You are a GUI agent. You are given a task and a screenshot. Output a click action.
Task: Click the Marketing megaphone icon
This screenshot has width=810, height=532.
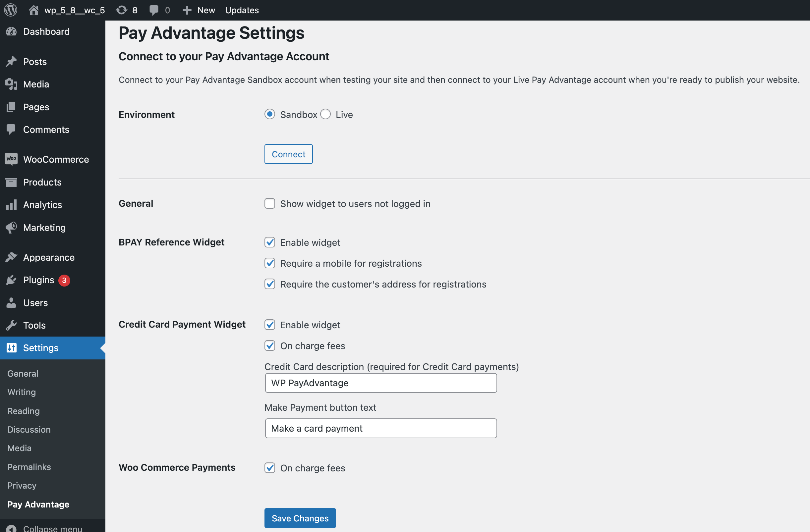tap(11, 228)
